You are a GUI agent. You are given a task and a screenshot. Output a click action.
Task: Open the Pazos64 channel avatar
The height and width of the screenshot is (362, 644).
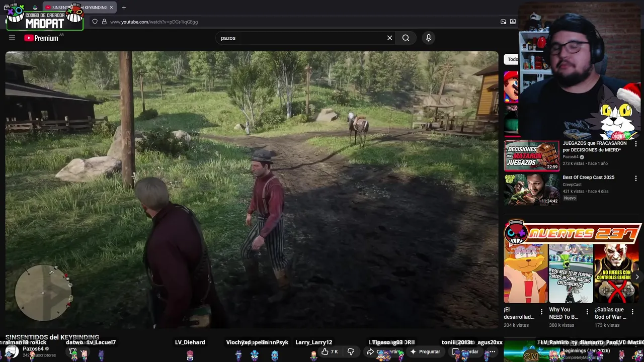tap(12, 351)
